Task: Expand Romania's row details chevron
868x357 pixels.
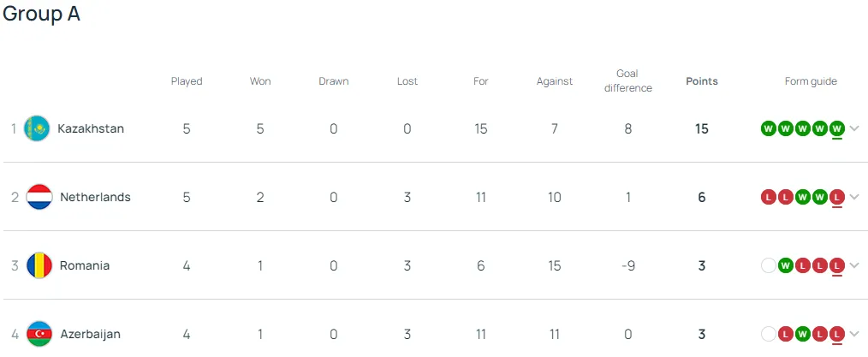Action: click(x=854, y=265)
